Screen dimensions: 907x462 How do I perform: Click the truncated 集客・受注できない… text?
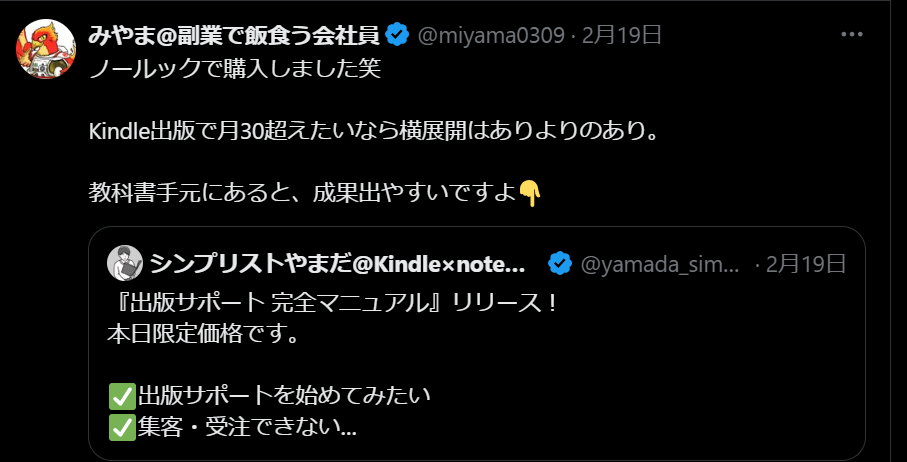click(x=247, y=428)
